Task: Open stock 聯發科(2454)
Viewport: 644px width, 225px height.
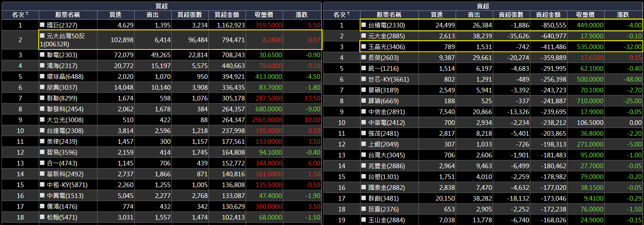Action: 65,109
